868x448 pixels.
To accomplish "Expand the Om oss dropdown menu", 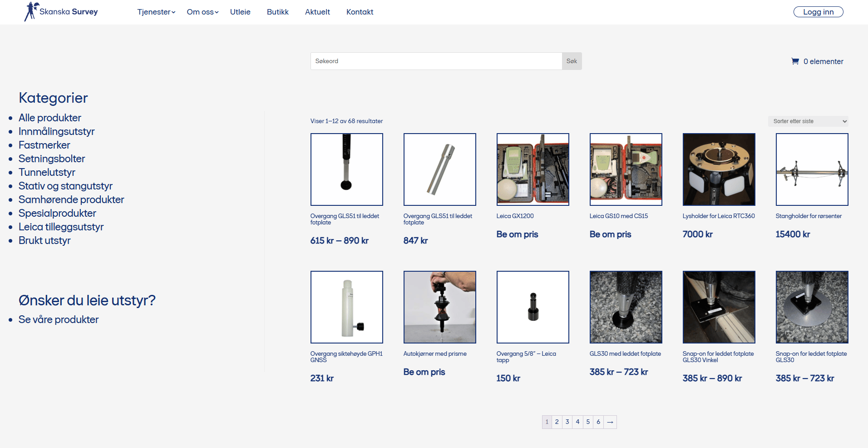I will pos(202,12).
